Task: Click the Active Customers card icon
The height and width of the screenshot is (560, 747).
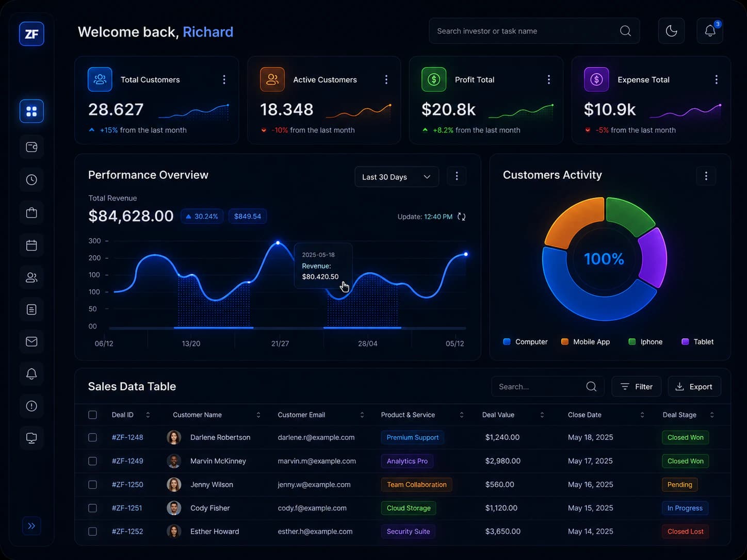Action: point(272,79)
